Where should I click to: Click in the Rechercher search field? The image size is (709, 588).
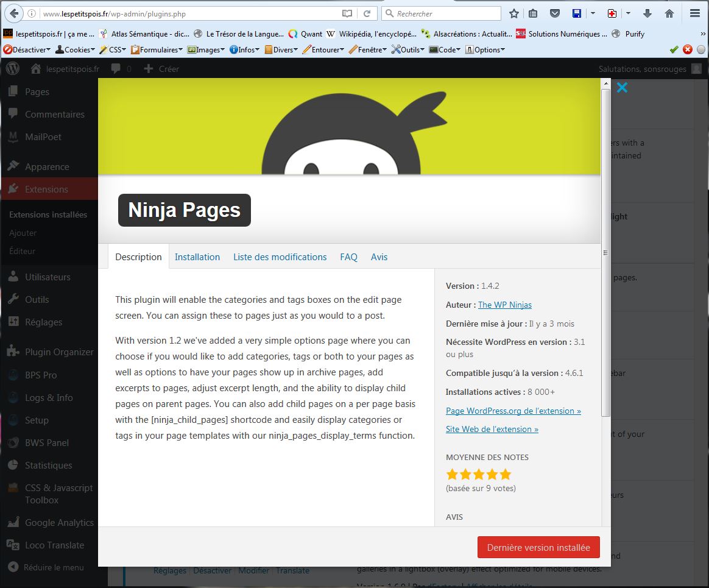click(445, 13)
